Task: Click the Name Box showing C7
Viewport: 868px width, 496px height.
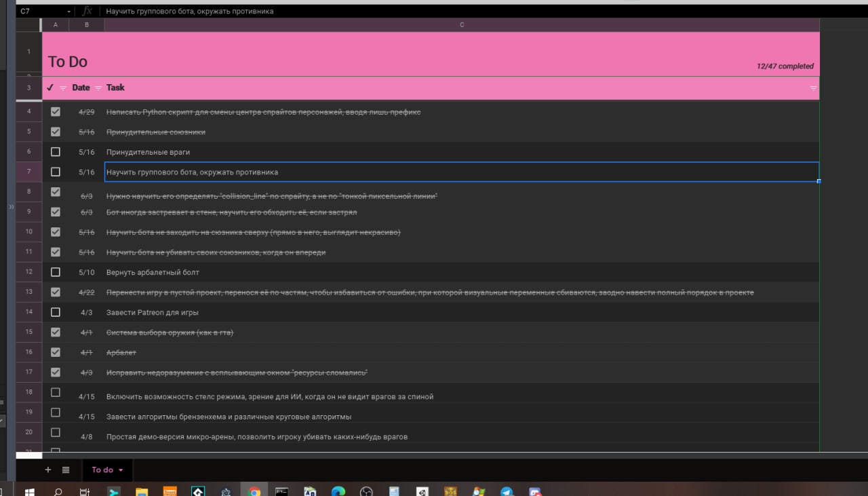Action: pos(41,12)
